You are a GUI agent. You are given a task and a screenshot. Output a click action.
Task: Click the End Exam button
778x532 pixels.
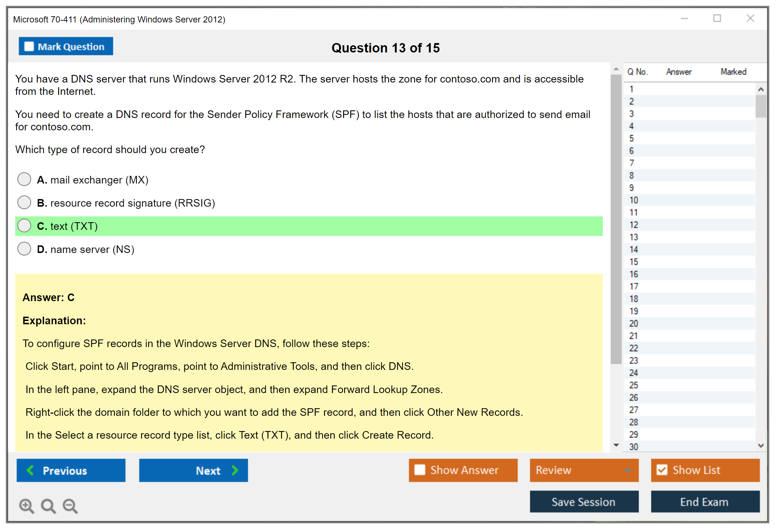705,502
